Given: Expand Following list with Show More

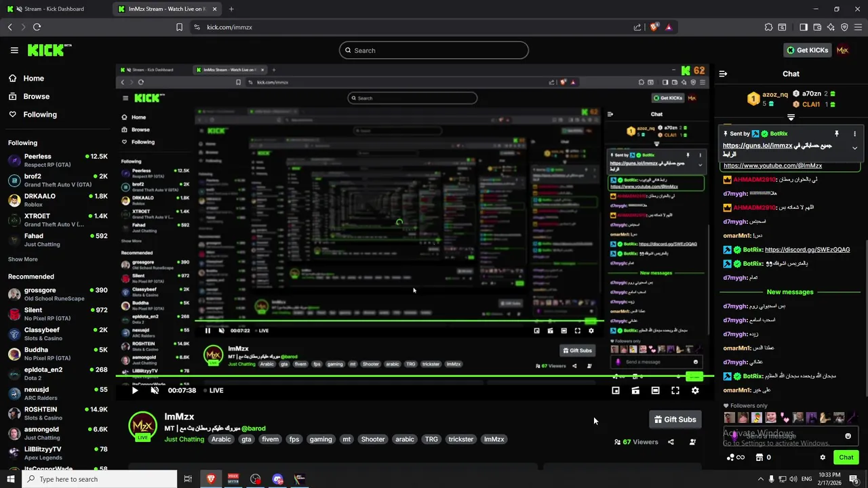Looking at the screenshot, I should coord(23,259).
